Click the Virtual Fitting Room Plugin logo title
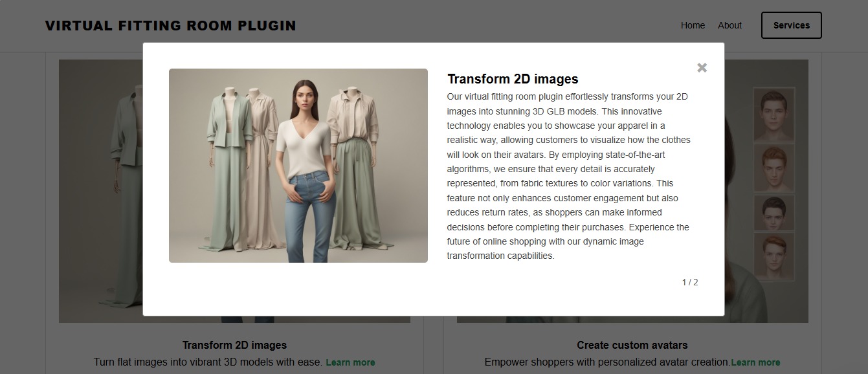Screen dimensions: 868x374 click(171, 26)
